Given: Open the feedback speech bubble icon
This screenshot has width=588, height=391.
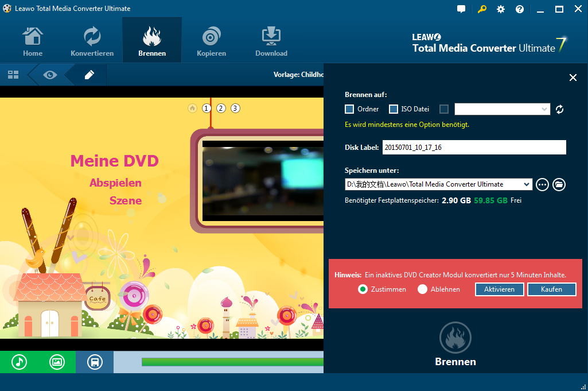Looking at the screenshot, I should (461, 9).
